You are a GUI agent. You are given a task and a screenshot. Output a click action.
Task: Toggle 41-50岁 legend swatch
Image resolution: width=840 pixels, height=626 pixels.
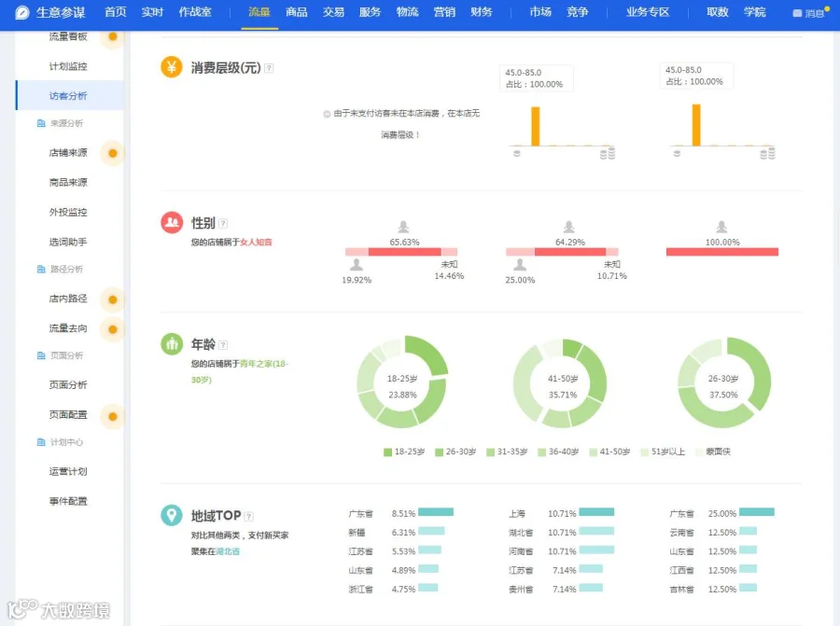pos(593,452)
